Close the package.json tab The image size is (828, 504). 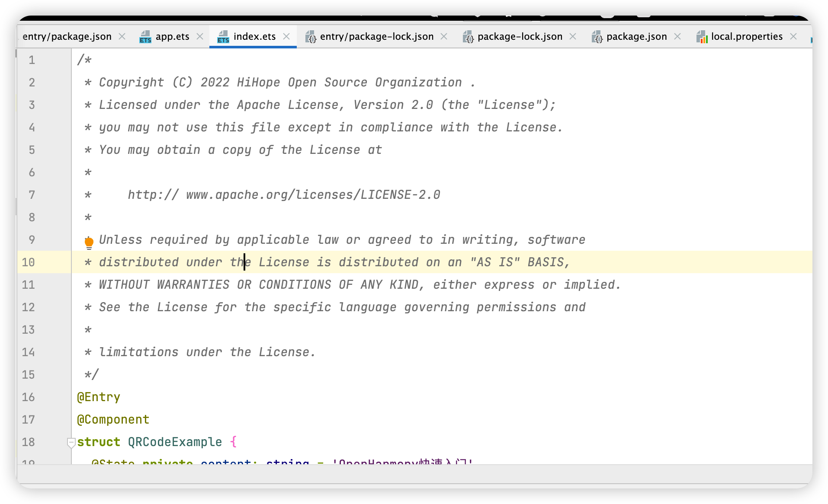[x=677, y=37]
